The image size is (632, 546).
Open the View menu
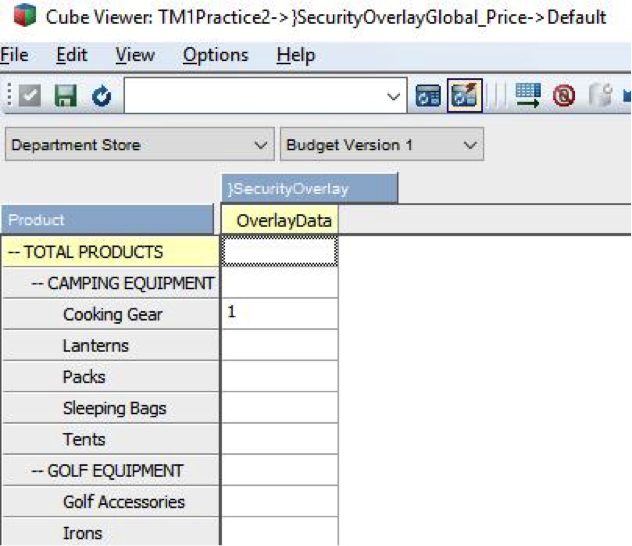pyautogui.click(x=135, y=55)
